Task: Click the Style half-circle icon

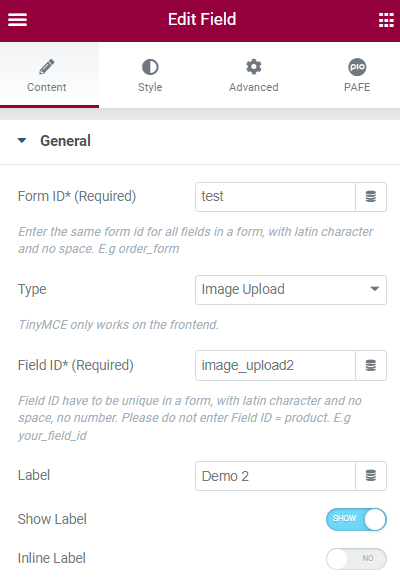Action: click(150, 67)
